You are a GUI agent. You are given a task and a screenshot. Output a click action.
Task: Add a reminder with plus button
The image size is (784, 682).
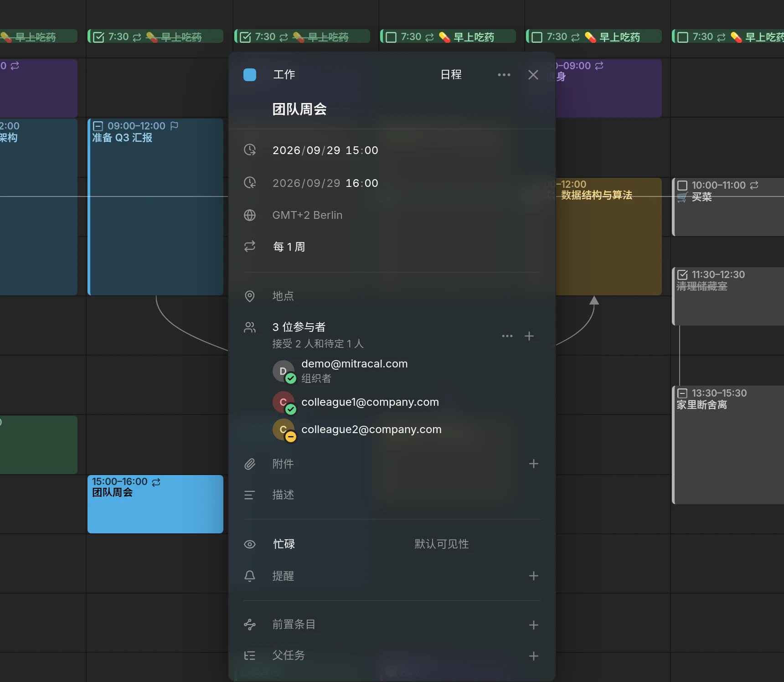click(x=534, y=576)
